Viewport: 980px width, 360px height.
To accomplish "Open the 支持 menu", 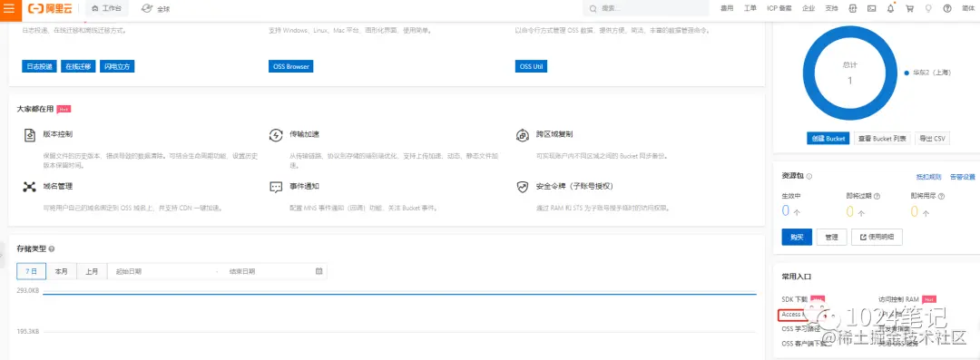I will (832, 9).
